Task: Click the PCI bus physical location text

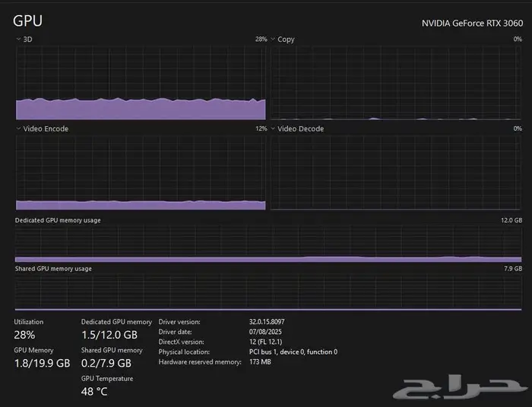Action: [293, 352]
